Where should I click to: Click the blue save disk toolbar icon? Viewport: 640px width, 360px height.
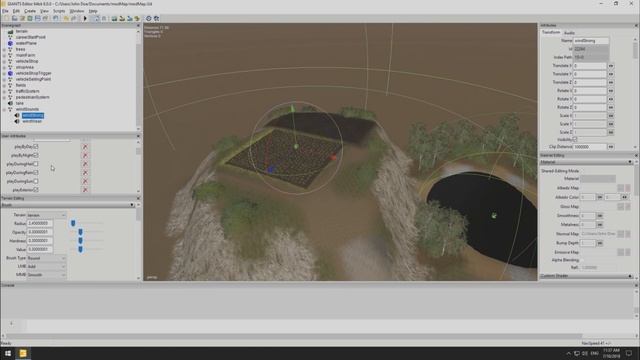coord(38,18)
